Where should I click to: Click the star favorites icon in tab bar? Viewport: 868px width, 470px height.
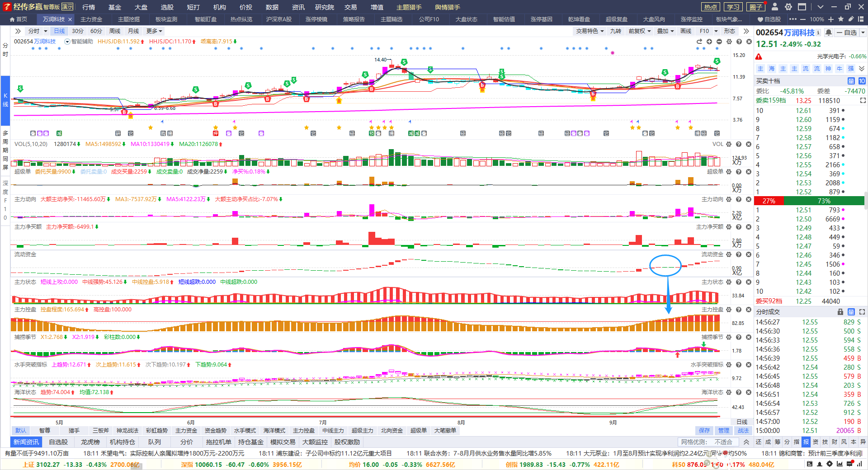[841, 19]
